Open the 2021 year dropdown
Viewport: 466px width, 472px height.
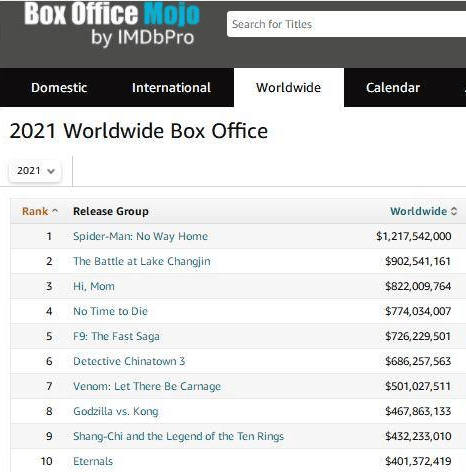tap(35, 171)
